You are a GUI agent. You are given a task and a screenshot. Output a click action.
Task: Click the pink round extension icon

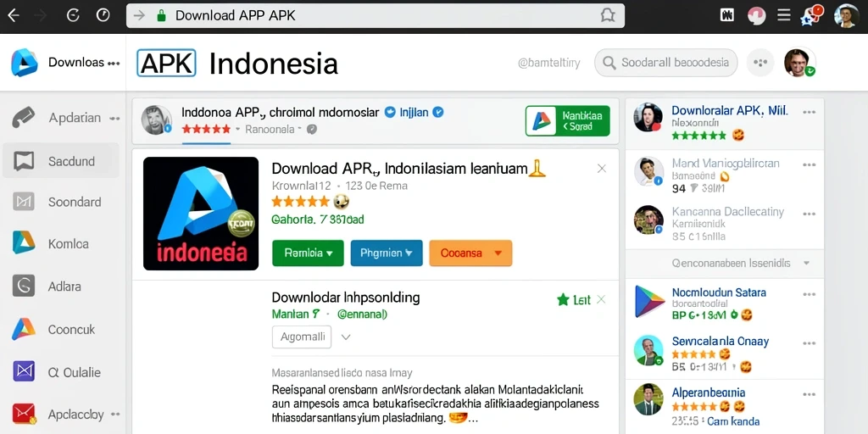tap(755, 15)
